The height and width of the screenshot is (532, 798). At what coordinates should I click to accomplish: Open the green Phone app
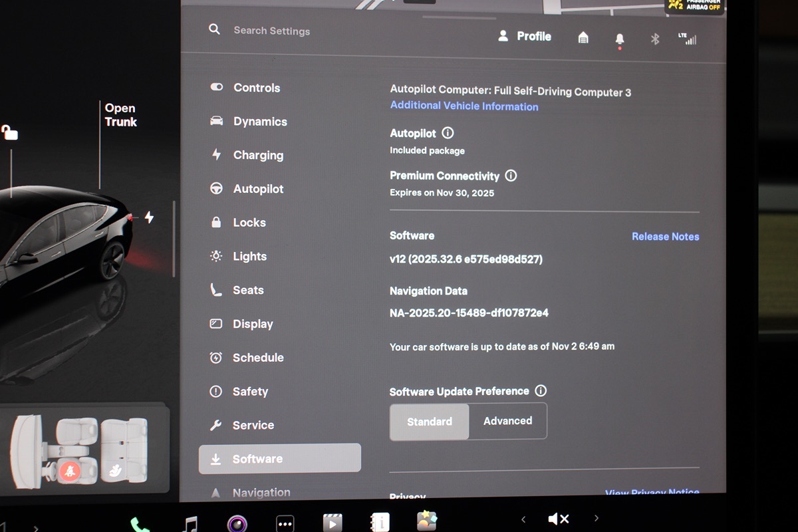tap(140, 524)
